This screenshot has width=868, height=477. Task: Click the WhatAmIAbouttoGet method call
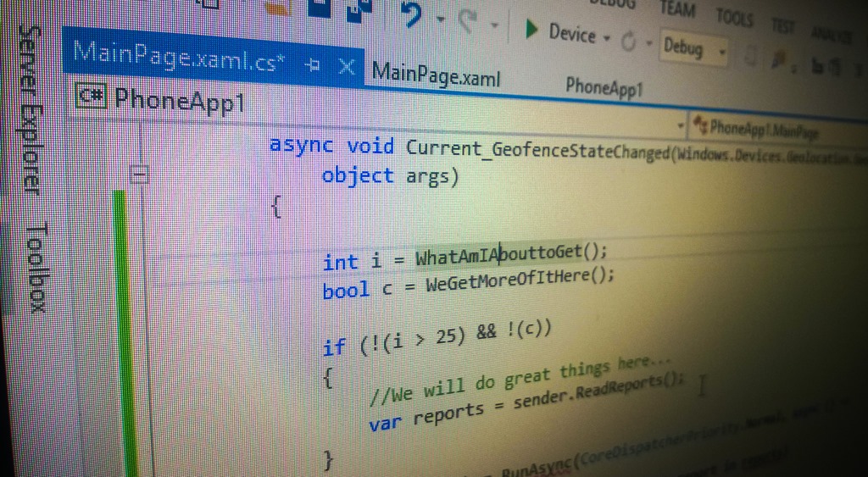498,254
